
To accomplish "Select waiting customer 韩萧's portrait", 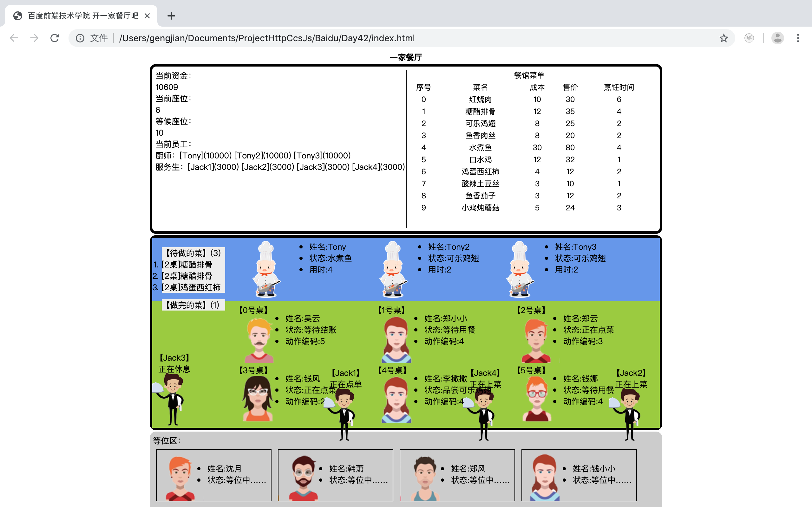I will click(303, 476).
